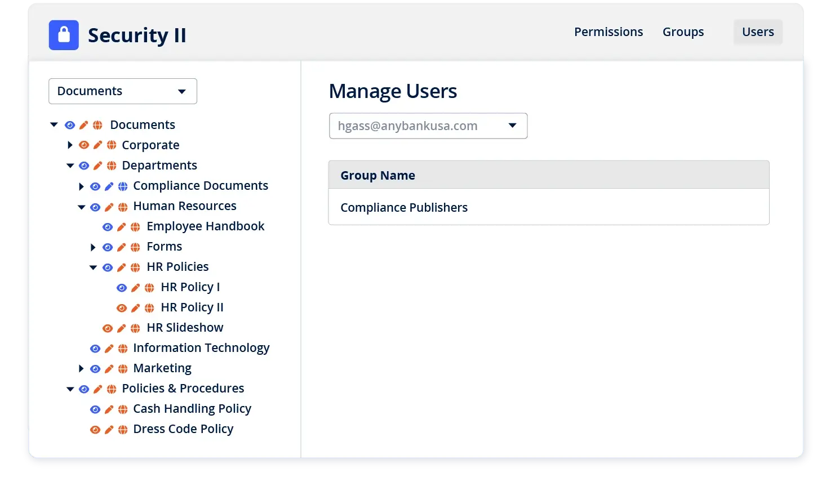Click the Users button
The height and width of the screenshot is (504, 835).
point(757,32)
